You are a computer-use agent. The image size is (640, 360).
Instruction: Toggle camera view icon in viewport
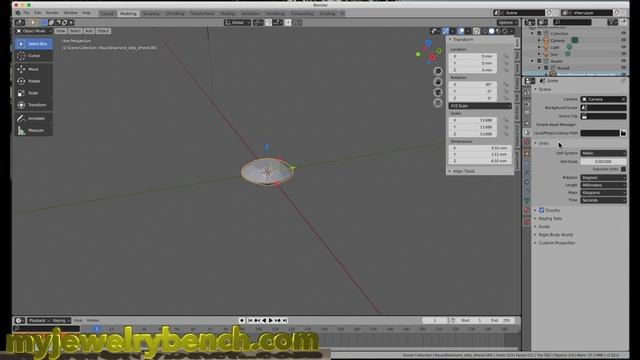[x=438, y=93]
